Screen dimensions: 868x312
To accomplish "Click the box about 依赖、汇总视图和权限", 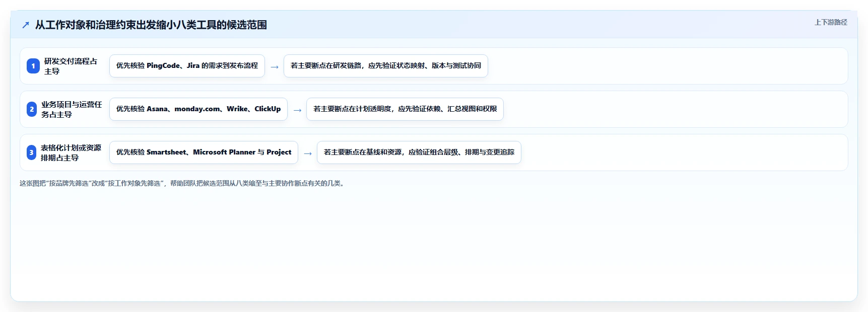I will tap(405, 109).
